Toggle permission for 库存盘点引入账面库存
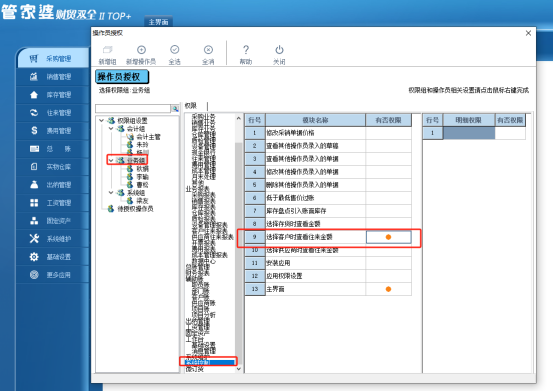 [388, 211]
